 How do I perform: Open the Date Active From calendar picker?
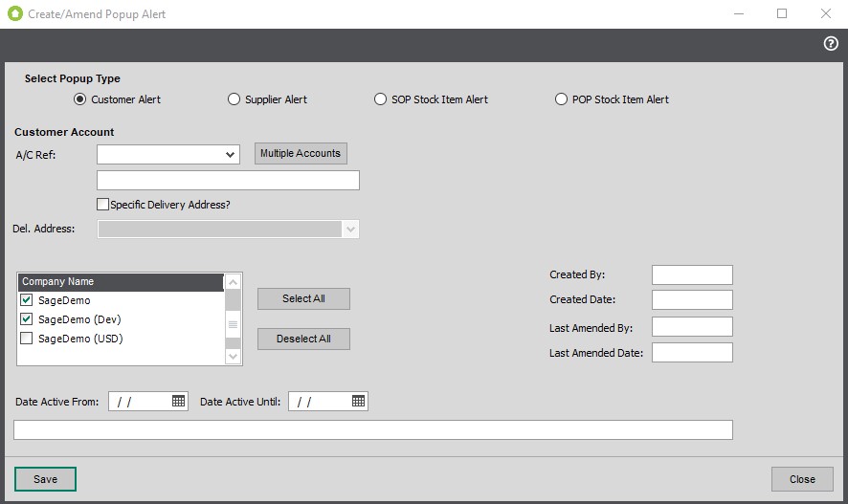[179, 402]
